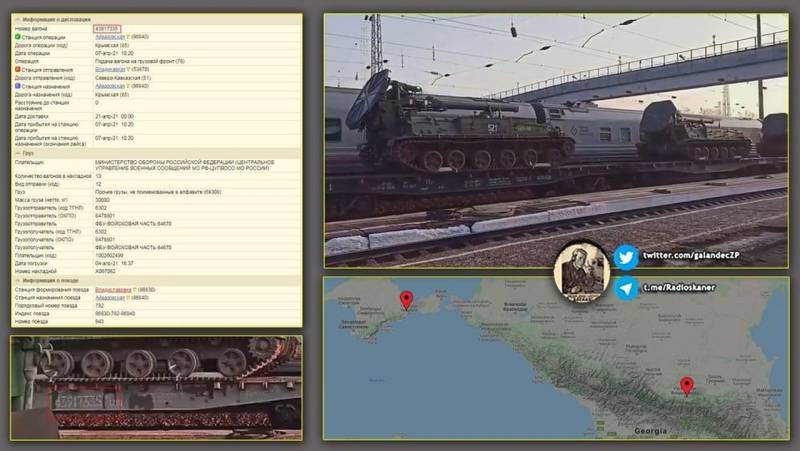Open the Twitter bird icon
Image resolution: width=800 pixels, height=451 pixels.
[x=626, y=257]
